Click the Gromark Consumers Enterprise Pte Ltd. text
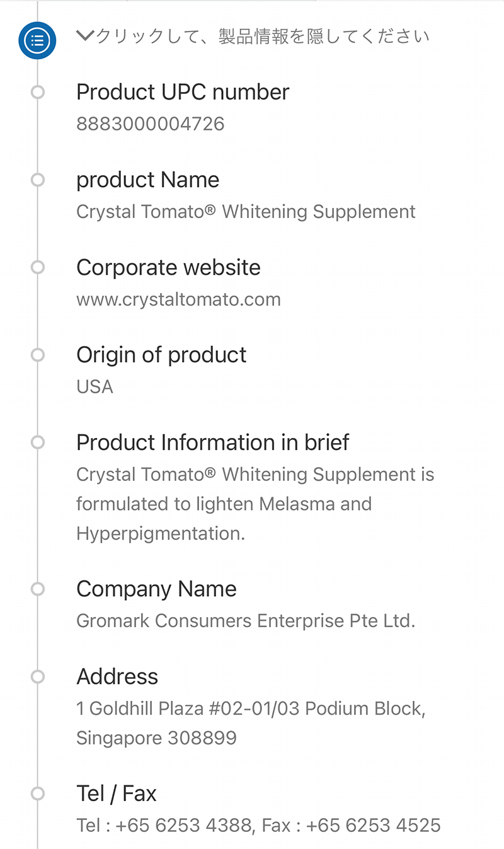 pos(246,621)
